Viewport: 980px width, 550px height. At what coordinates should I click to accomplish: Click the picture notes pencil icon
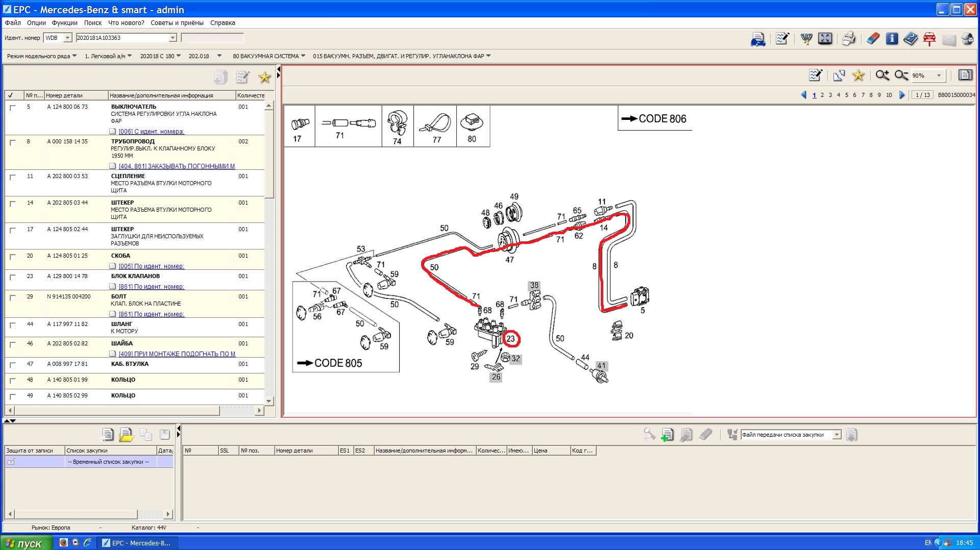click(x=816, y=76)
